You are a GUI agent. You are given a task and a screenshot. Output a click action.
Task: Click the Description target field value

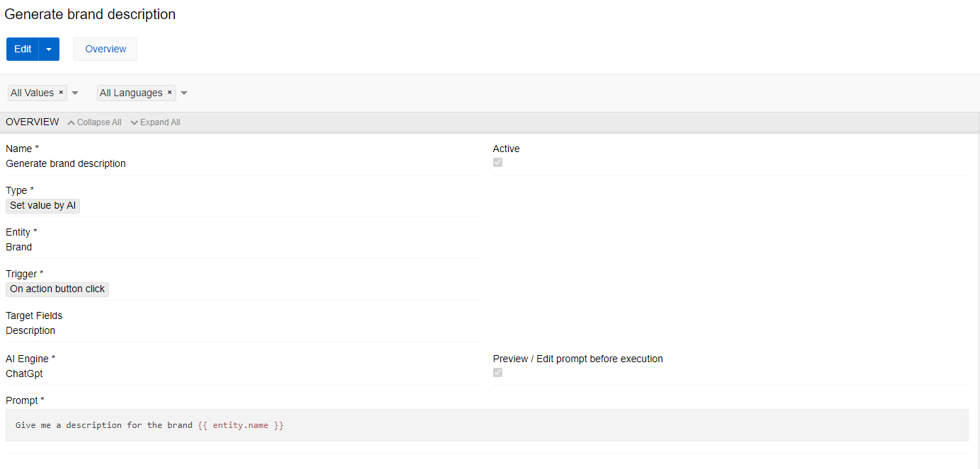[30, 330]
